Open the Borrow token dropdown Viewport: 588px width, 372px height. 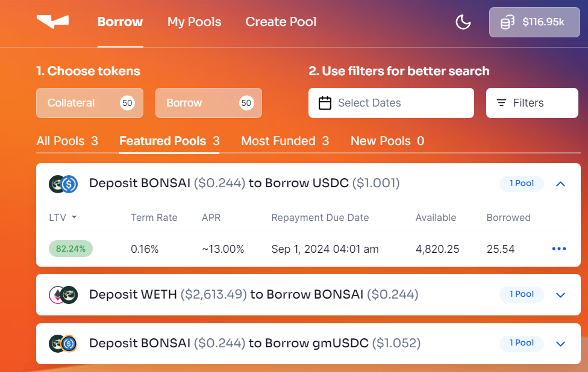click(208, 103)
